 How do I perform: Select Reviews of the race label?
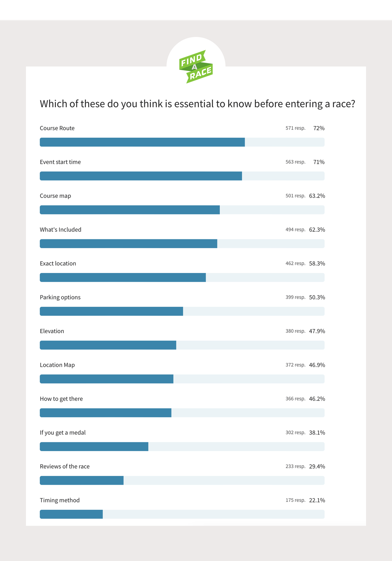[x=65, y=467]
